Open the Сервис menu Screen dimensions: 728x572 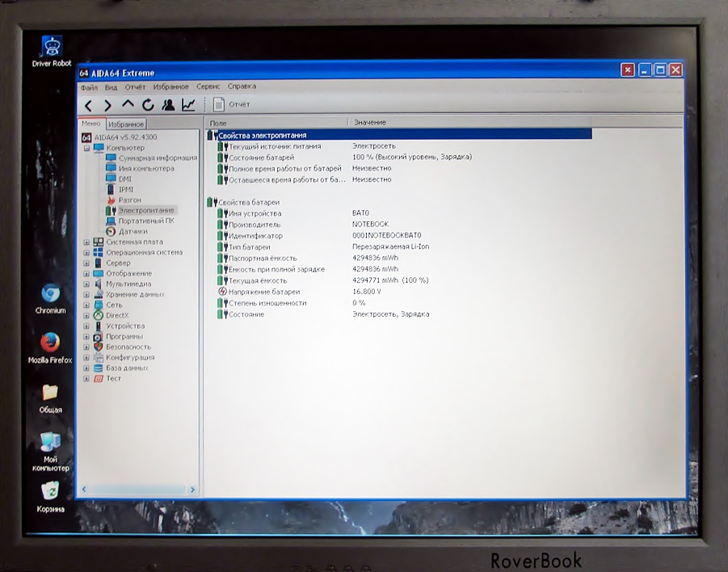(208, 86)
